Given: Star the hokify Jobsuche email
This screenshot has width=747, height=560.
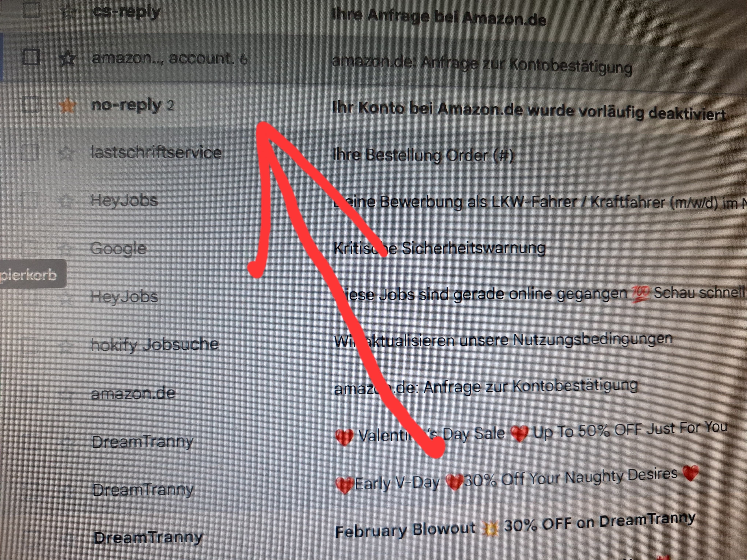Looking at the screenshot, I should click(66, 345).
